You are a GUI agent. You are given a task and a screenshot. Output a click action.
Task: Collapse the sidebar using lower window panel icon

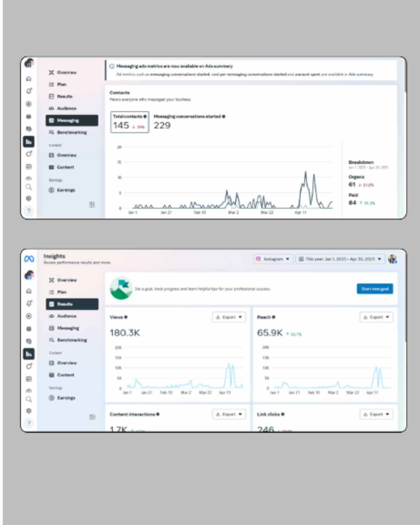92,417
